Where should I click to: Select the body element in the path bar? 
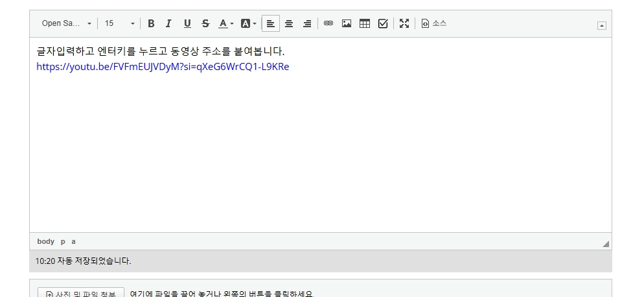point(45,241)
